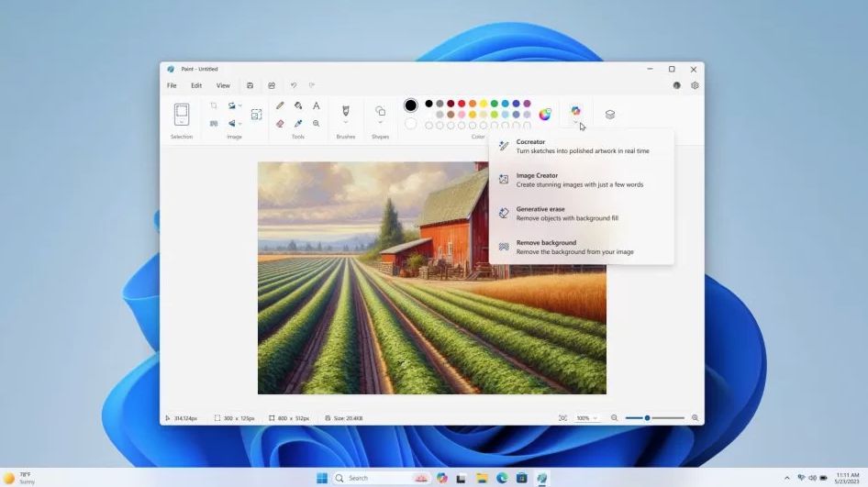868x487 pixels.
Task: Choose Image Creator from the menu
Action: coord(581,180)
